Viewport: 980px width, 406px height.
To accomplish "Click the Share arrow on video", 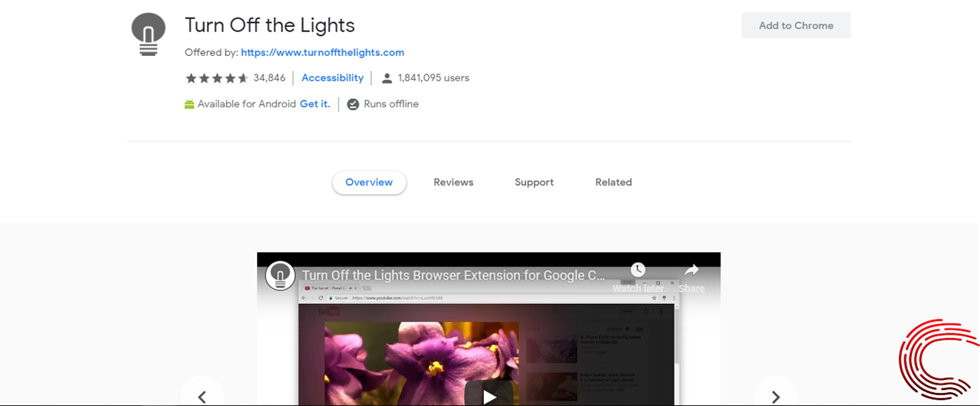I will 691,270.
